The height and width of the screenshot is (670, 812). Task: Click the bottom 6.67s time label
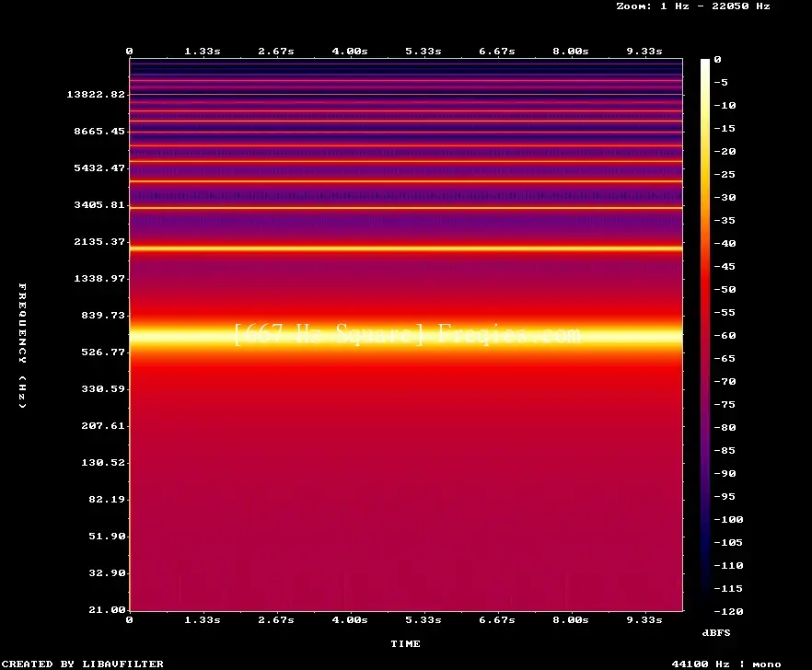496,619
